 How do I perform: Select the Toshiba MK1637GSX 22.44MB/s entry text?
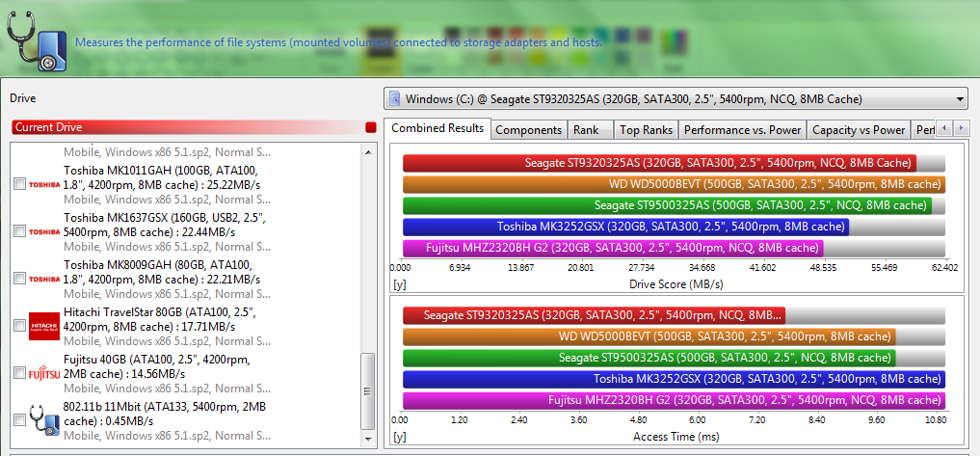pyautogui.click(x=165, y=225)
